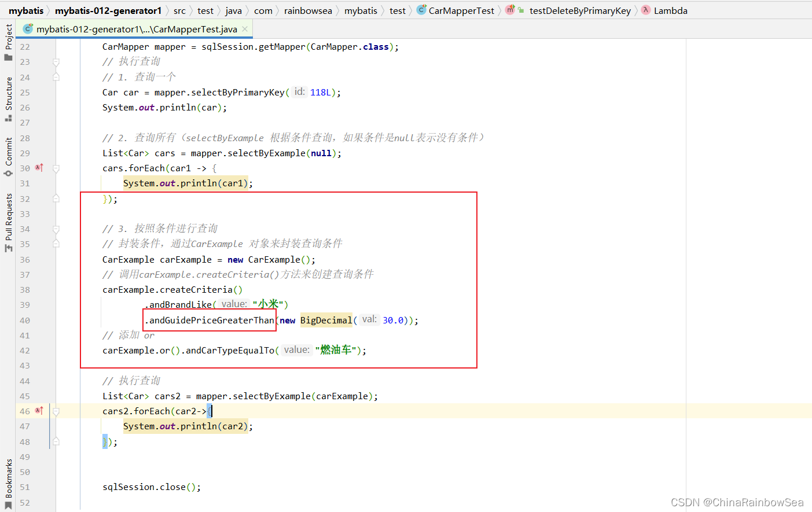Image resolution: width=812 pixels, height=512 pixels.
Task: Click the gutter marker icon on line 30
Action: click(39, 168)
